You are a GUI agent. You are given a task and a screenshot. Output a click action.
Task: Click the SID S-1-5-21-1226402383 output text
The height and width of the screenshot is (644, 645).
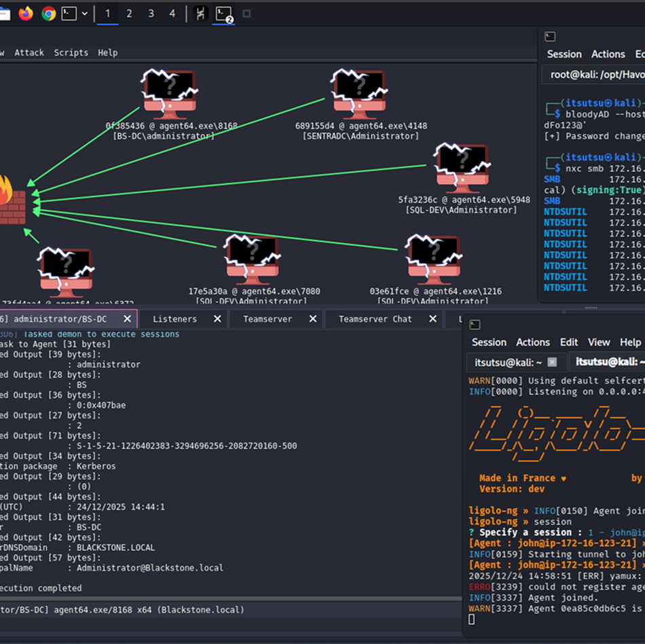pos(187,446)
